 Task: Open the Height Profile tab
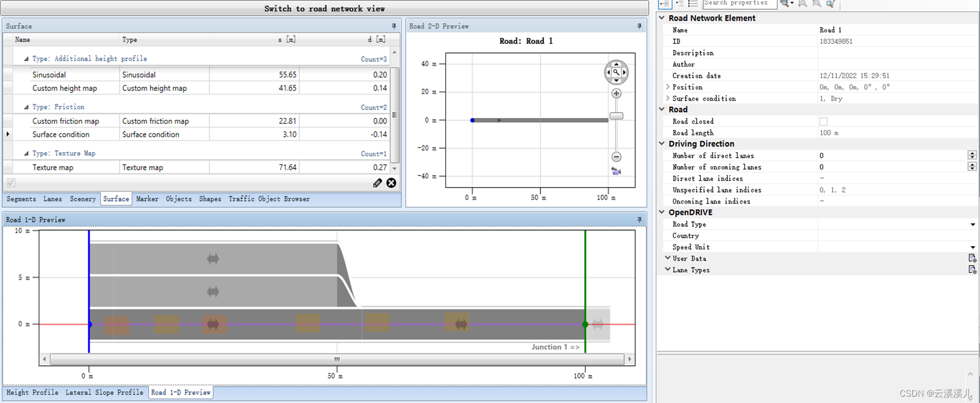32,392
